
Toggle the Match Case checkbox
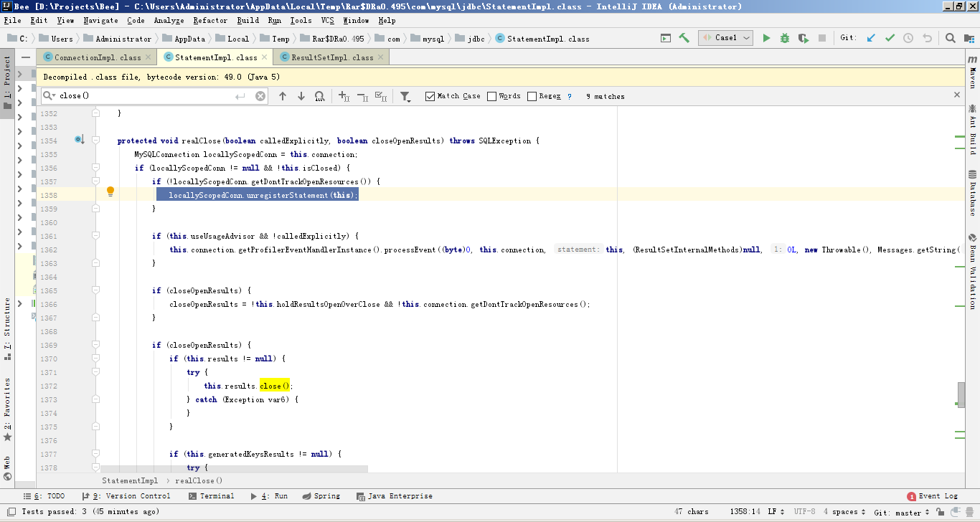[430, 96]
